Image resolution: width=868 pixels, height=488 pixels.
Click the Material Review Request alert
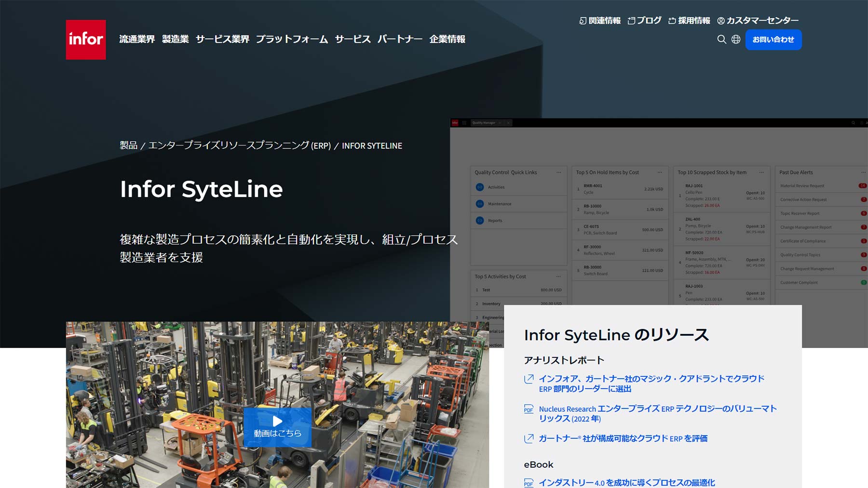822,186
